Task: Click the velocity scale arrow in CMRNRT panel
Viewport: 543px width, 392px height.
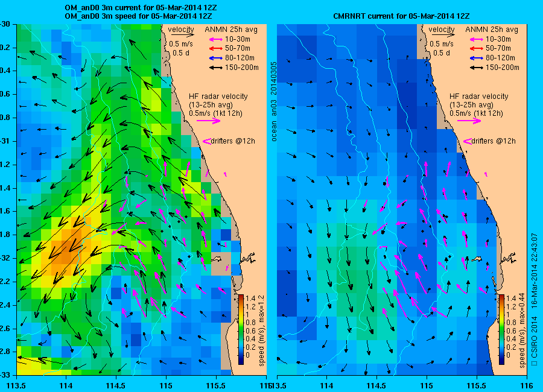Action: pos(443,35)
